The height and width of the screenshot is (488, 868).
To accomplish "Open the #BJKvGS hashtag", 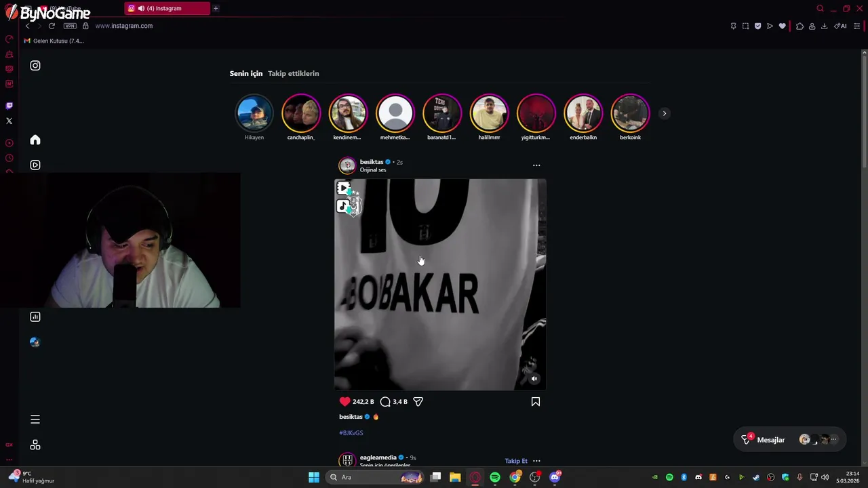I will pyautogui.click(x=351, y=432).
